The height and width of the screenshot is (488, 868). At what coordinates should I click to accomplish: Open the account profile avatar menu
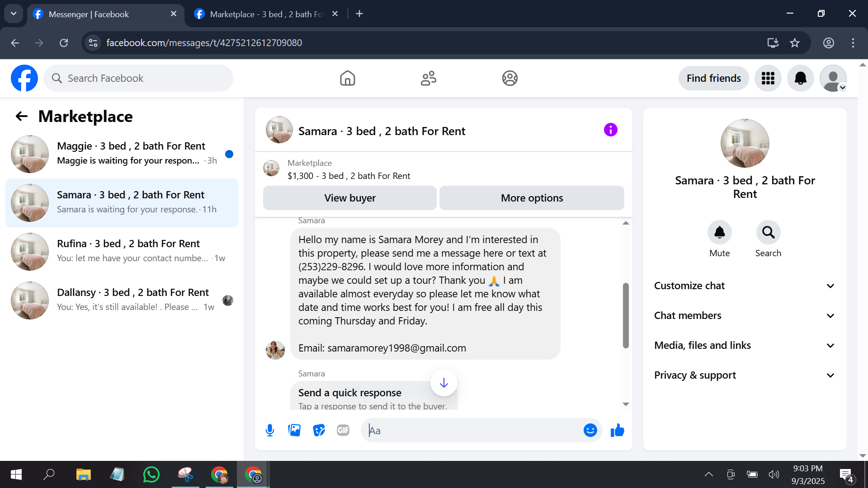pos(833,78)
